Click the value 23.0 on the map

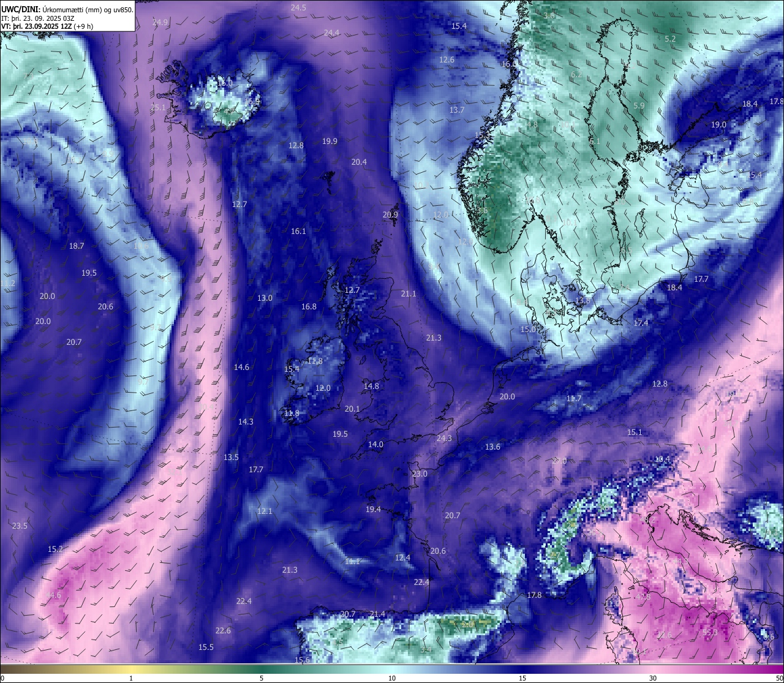click(x=420, y=474)
